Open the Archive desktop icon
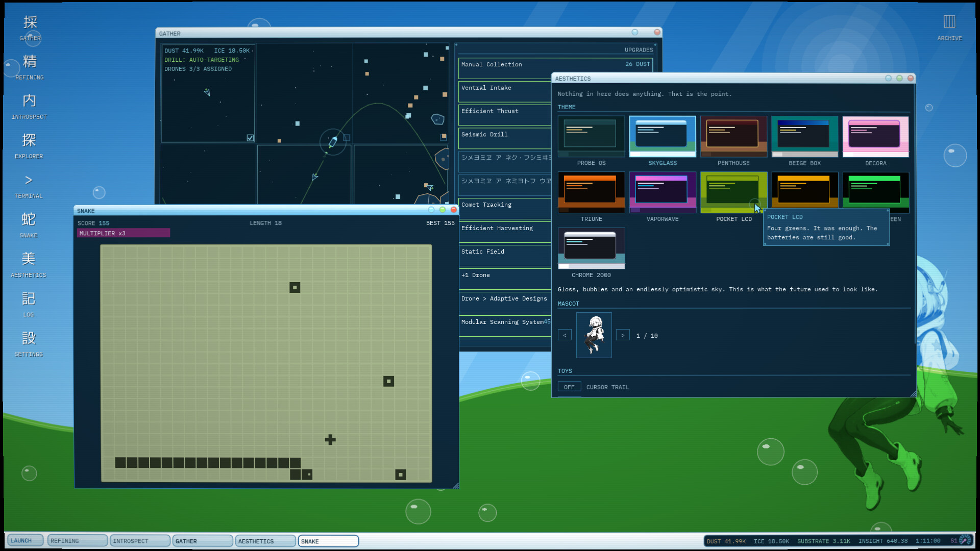The height and width of the screenshot is (551, 980). click(949, 28)
